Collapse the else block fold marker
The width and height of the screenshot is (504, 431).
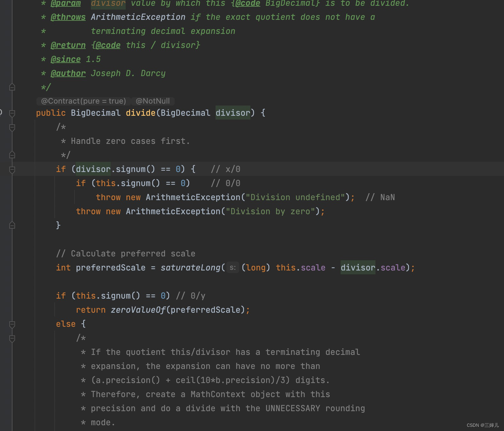coord(12,325)
